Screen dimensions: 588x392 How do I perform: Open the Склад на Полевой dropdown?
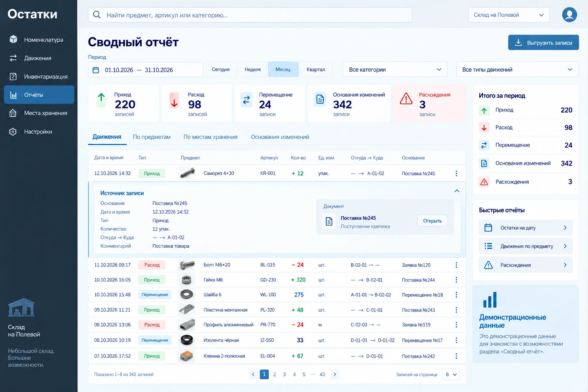coord(509,15)
